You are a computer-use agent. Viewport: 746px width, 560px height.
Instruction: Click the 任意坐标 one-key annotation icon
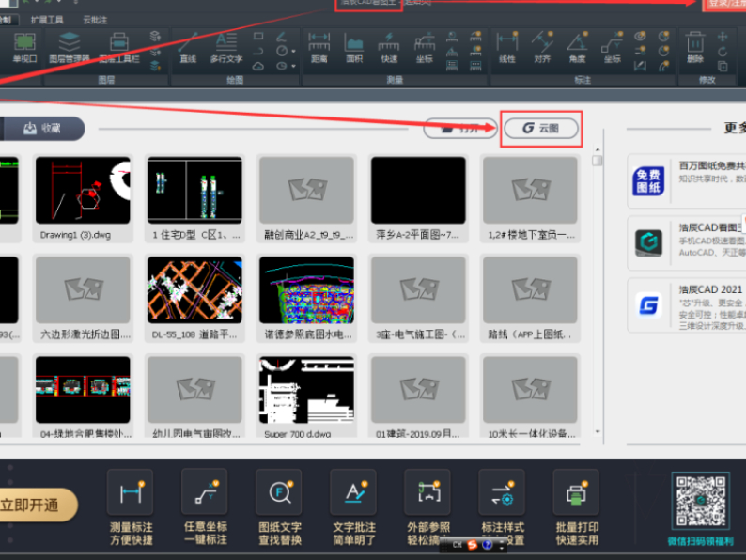(x=205, y=492)
